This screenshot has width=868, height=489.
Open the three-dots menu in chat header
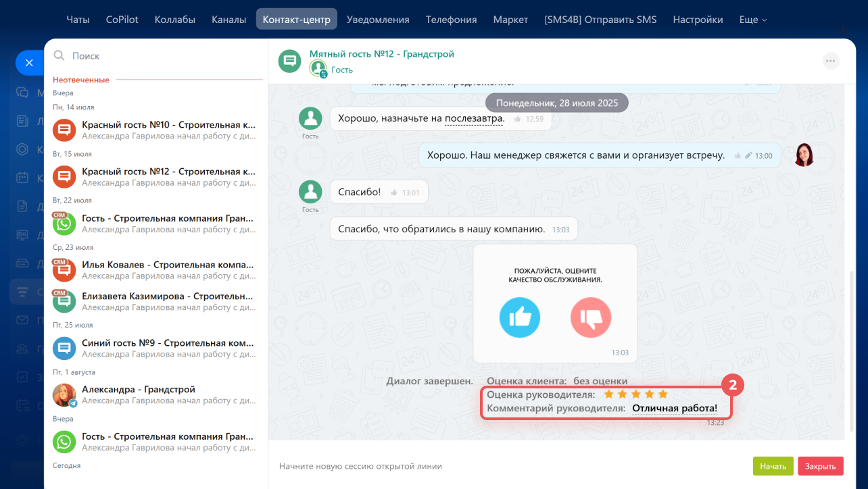[x=831, y=61]
